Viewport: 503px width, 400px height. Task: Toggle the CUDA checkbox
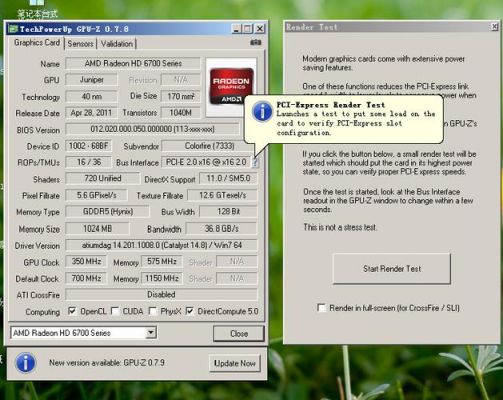(114, 311)
